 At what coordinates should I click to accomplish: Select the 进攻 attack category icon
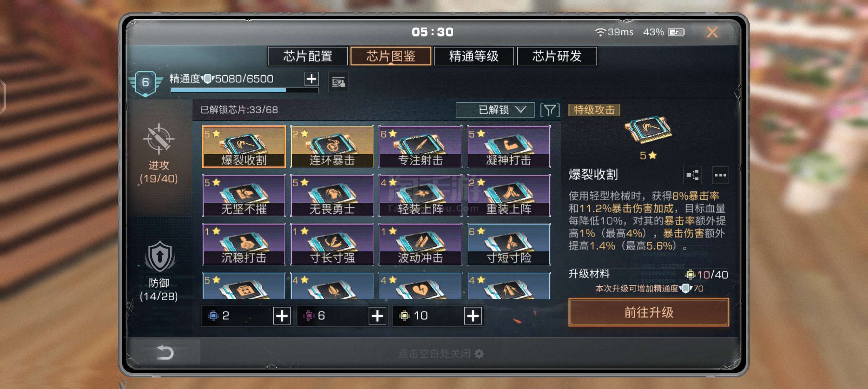(159, 139)
